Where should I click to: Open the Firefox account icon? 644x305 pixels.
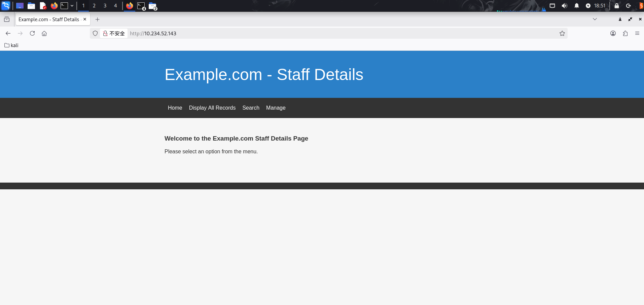click(x=613, y=33)
